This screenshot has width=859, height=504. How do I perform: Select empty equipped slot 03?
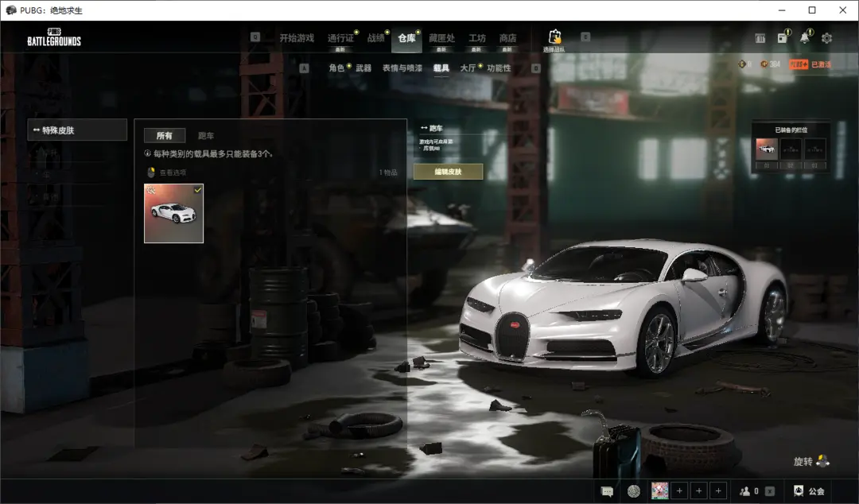pos(814,149)
